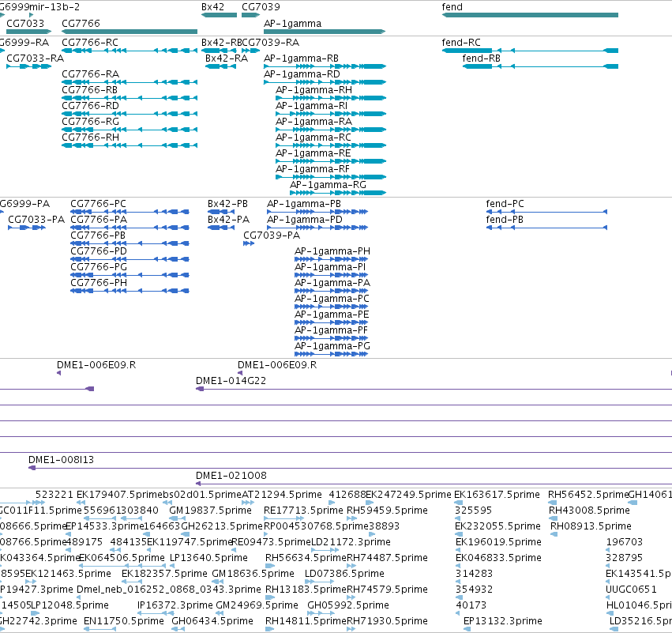Select EST RE17713.5prime
672x633 pixels.
point(303,510)
